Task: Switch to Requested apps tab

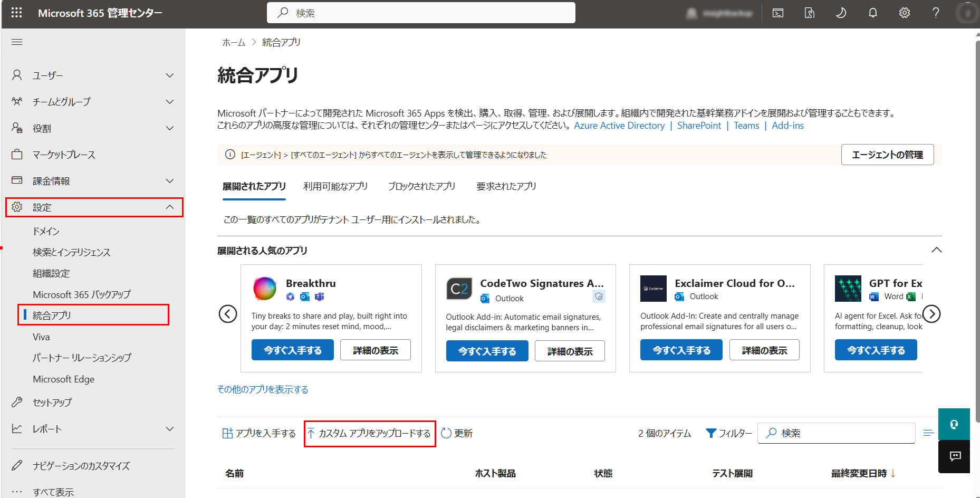Action: [506, 186]
